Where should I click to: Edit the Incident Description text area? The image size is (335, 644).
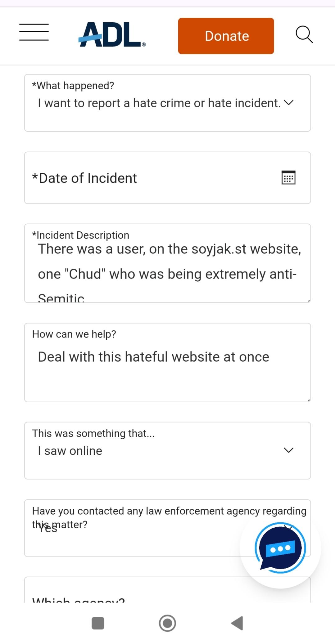(x=168, y=263)
